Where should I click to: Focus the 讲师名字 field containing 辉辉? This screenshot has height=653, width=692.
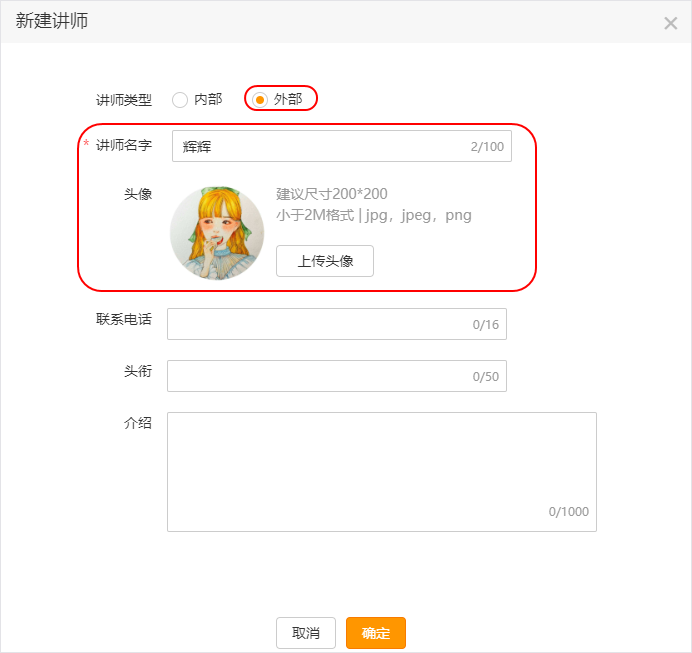(x=342, y=146)
